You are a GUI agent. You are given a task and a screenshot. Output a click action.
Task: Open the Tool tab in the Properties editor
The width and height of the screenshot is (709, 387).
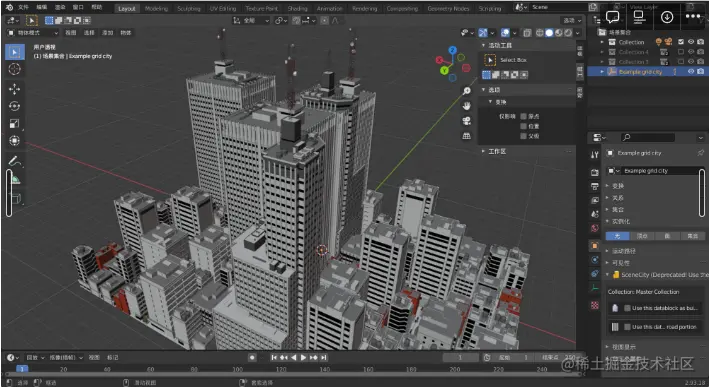[x=595, y=155]
